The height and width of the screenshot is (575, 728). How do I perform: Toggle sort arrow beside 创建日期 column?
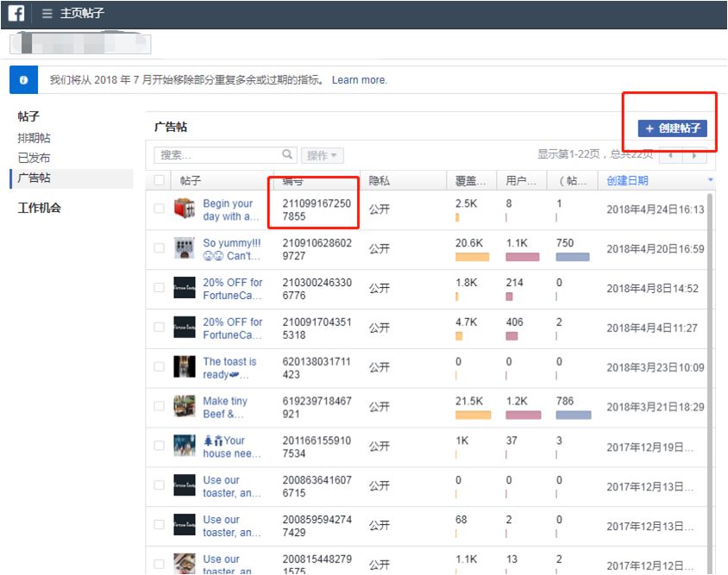coord(710,179)
